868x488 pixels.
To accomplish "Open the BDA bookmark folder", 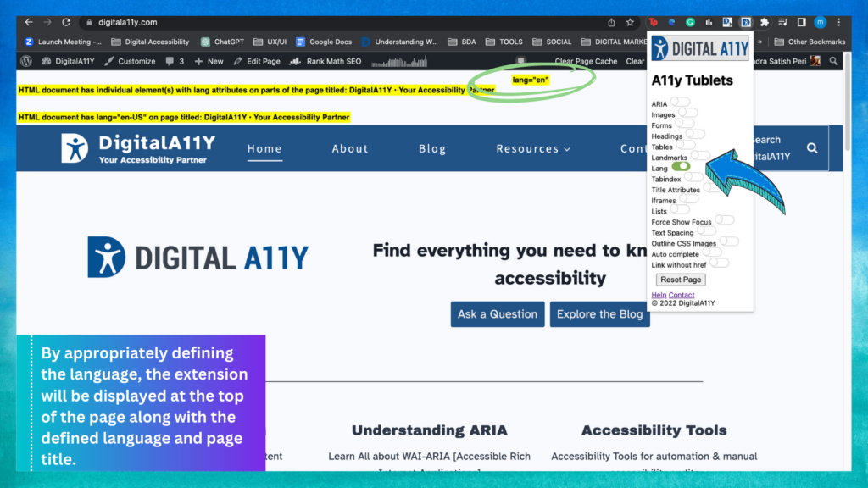I will click(x=462, y=42).
